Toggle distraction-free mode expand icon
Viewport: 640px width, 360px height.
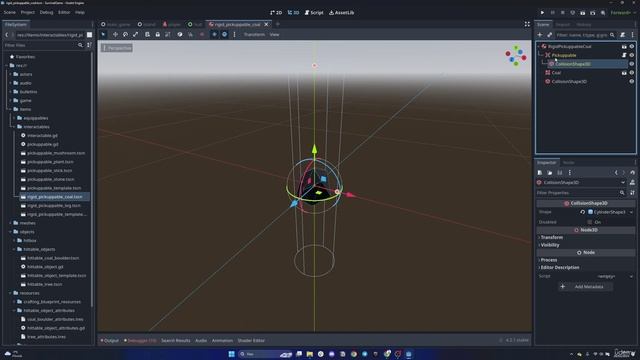[x=527, y=24]
